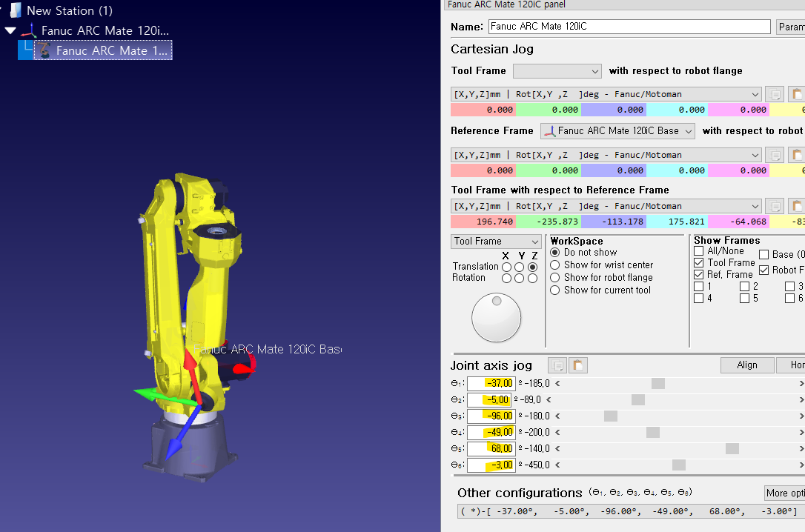Click the left arrow of joint θ1 slider

[557, 383]
